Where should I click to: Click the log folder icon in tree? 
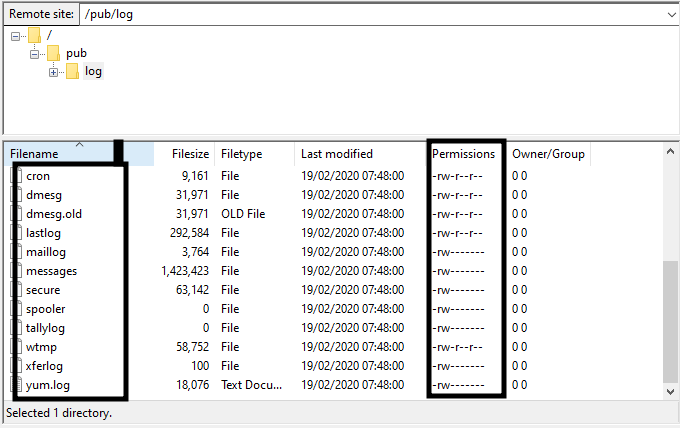73,71
